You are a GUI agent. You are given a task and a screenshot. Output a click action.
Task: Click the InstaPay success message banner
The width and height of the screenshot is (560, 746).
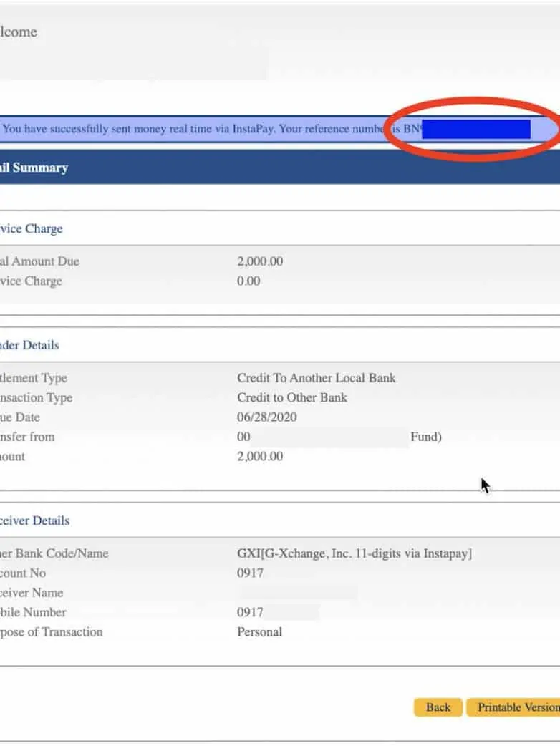[x=193, y=130]
